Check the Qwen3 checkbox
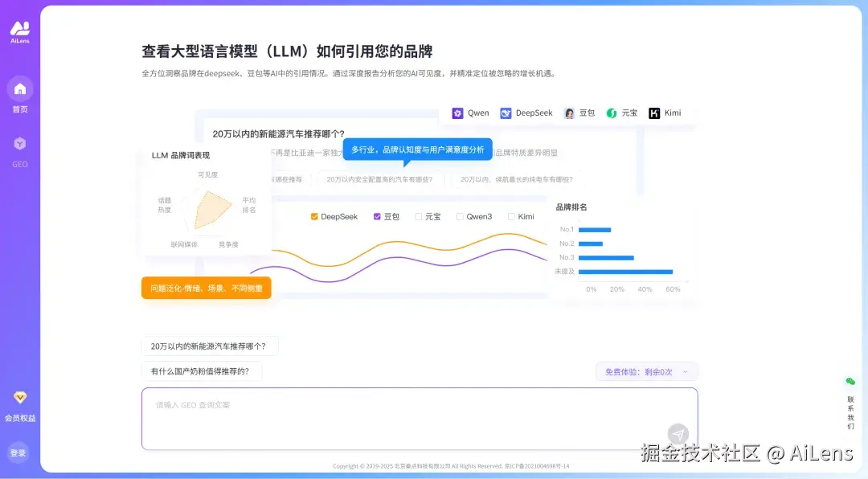 460,216
